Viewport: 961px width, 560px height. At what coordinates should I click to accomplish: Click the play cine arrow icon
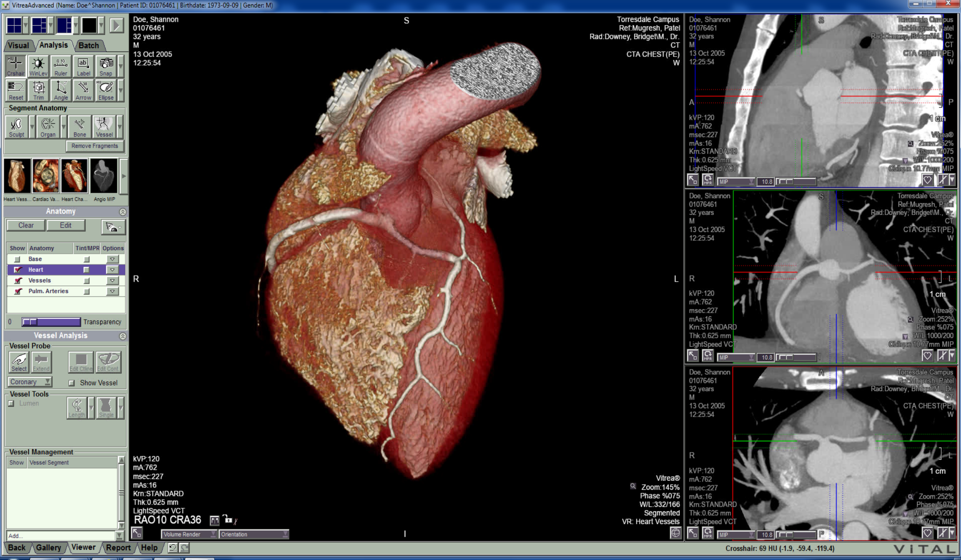[x=116, y=25]
